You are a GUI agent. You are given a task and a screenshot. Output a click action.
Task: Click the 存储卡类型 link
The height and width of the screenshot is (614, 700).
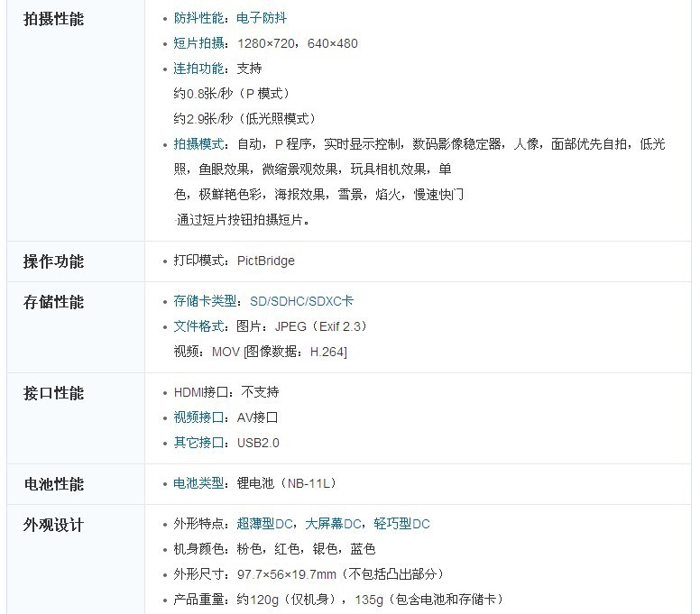click(x=205, y=301)
